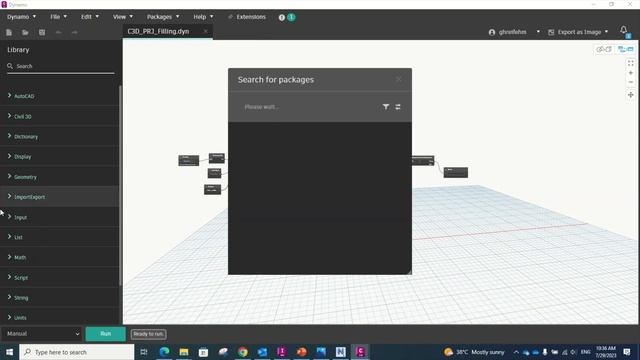Open Microsoft Edge from taskbar
Screen dimensions: 640x360
pos(164,352)
